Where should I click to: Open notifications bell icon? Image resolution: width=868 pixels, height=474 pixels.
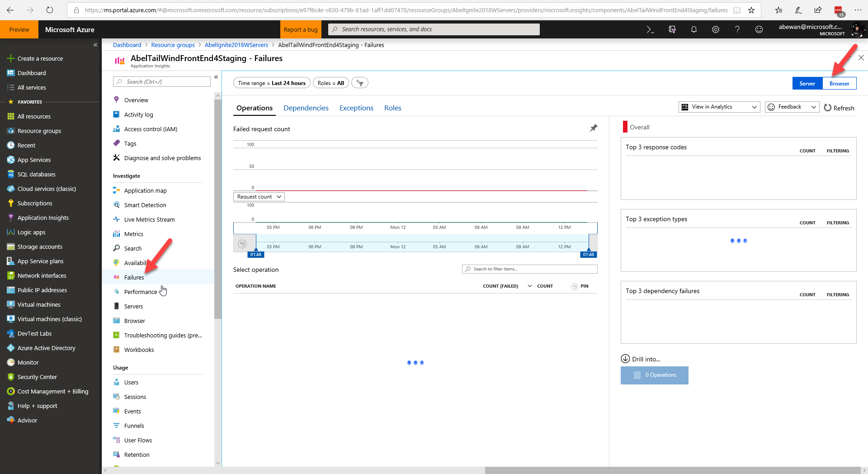point(694,29)
